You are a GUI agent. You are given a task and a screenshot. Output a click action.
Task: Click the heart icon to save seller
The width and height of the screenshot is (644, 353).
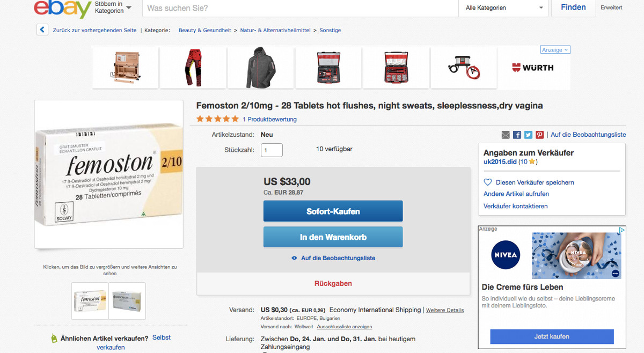488,182
